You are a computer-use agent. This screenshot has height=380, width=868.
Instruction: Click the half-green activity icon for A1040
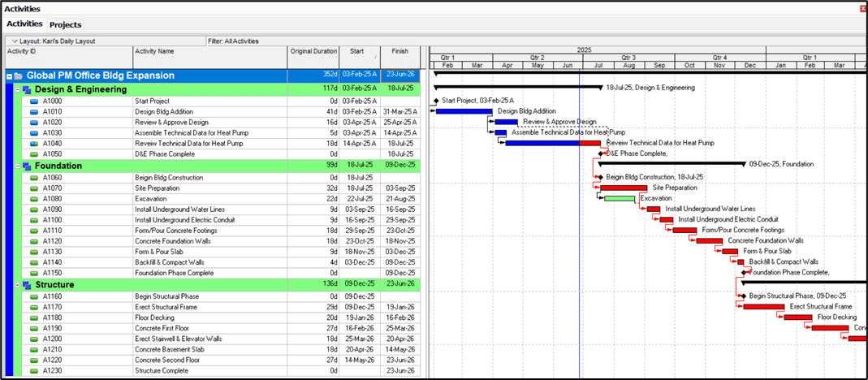pyautogui.click(x=35, y=144)
